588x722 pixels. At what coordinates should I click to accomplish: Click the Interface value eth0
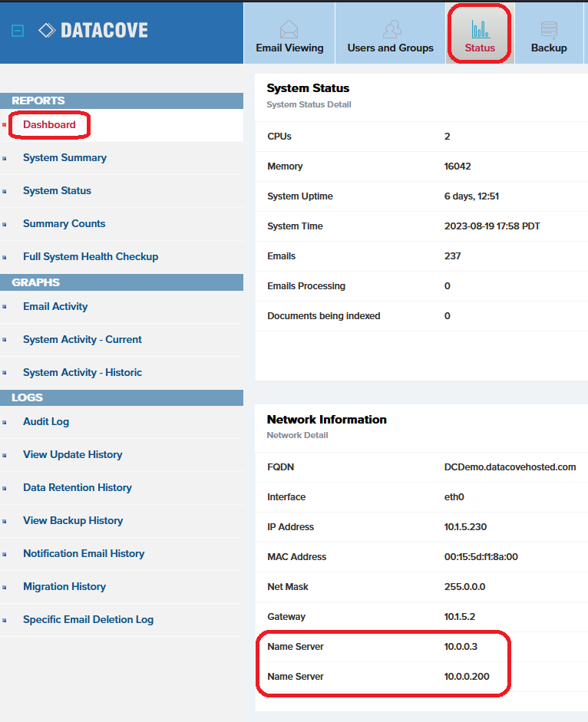pyautogui.click(x=454, y=497)
